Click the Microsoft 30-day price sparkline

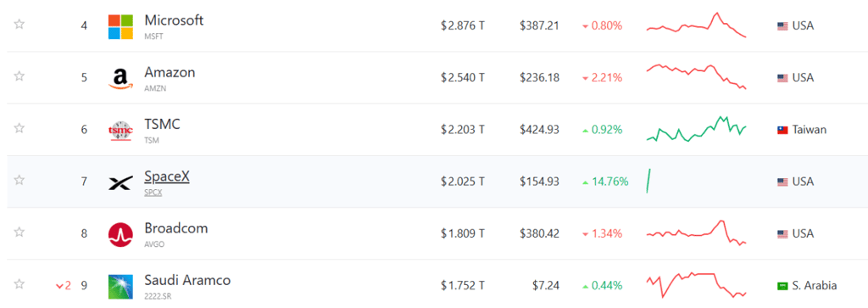tap(697, 25)
